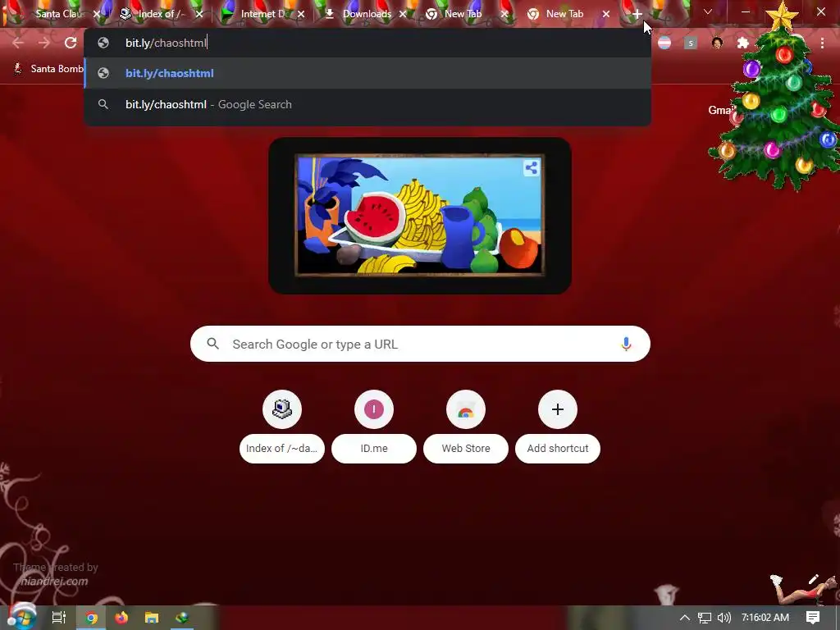Open the Extensions puzzle icon
Viewport: 840px width, 630px height.
[743, 43]
